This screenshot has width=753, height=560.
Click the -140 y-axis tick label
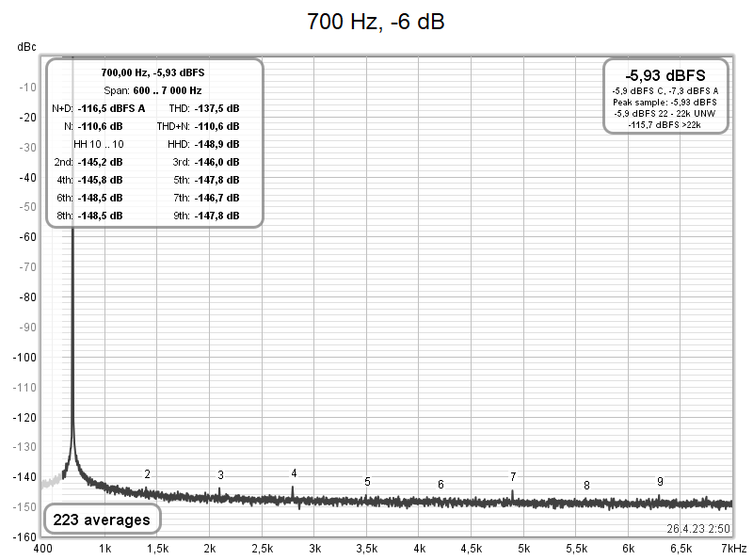(x=24, y=477)
